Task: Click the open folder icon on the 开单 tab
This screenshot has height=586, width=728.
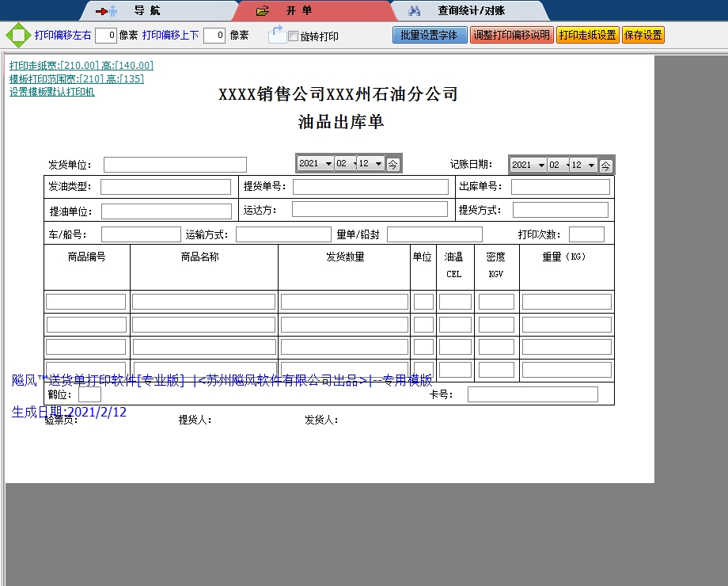Action: pyautogui.click(x=261, y=10)
